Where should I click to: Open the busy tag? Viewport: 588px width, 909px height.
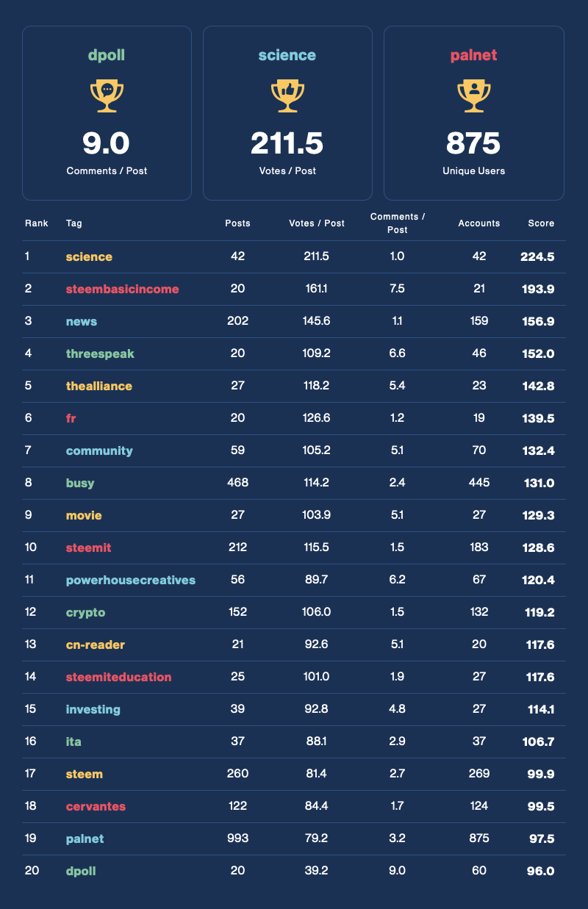[80, 483]
